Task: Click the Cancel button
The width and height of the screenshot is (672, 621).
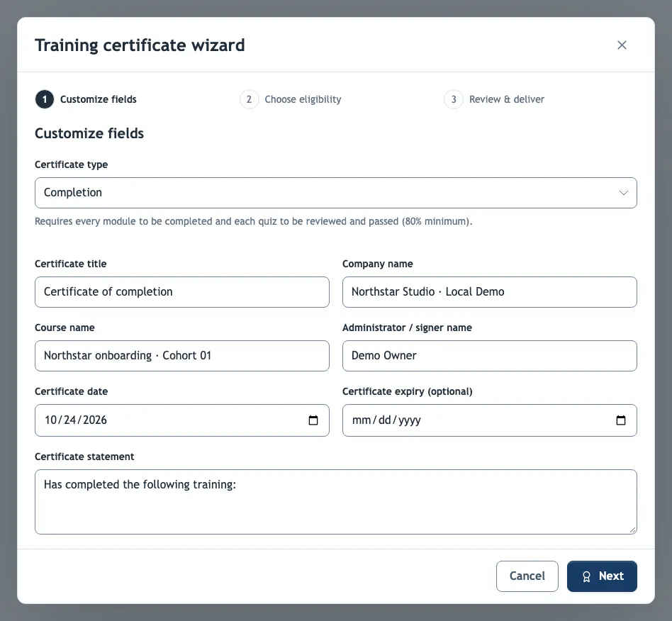Action: tap(527, 576)
